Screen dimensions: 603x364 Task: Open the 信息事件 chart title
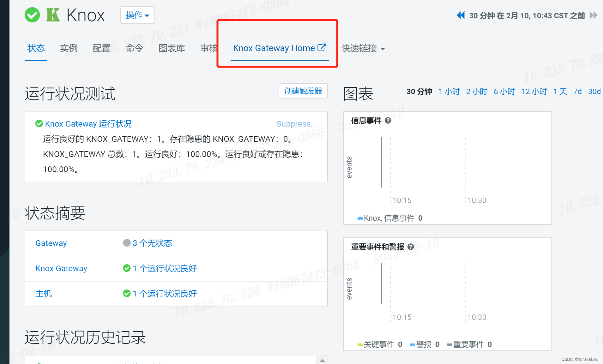[x=366, y=121]
